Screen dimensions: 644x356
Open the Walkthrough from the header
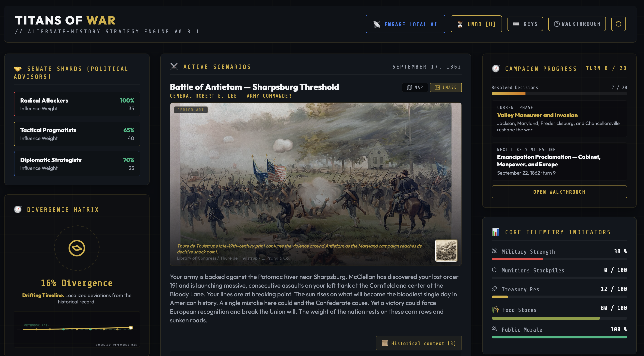(577, 24)
